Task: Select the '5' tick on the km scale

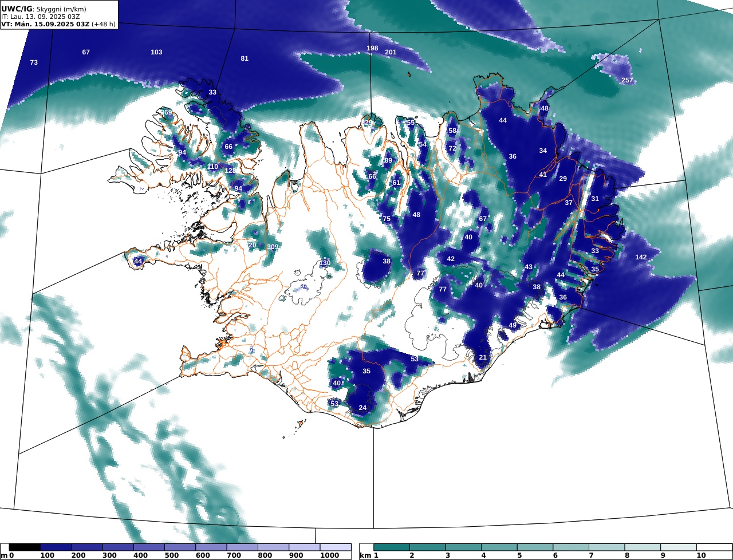Action: pyautogui.click(x=519, y=555)
